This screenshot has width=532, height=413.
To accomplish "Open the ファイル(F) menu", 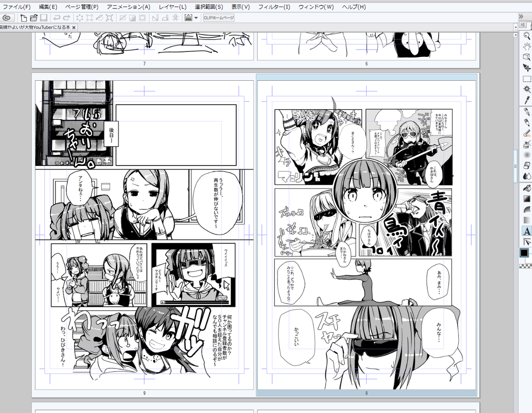I will click(17, 7).
